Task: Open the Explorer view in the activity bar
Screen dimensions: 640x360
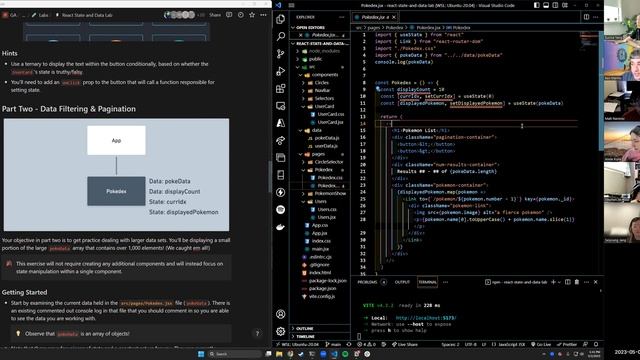Action: [280, 19]
